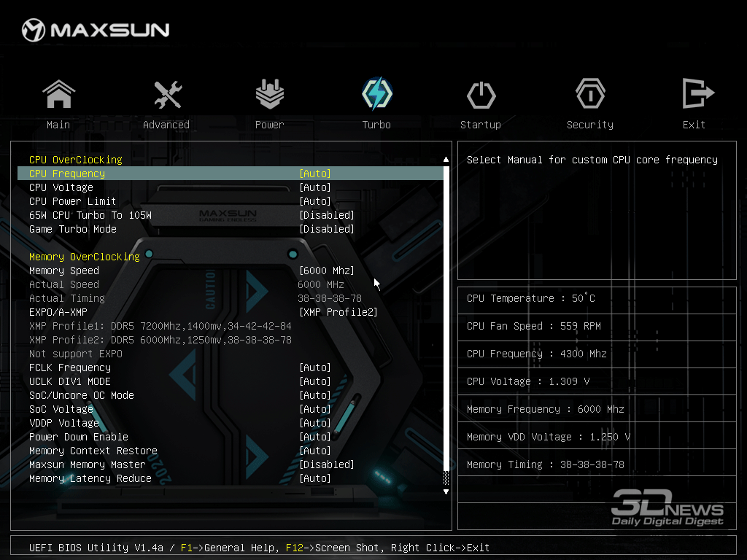This screenshot has width=747, height=560.
Task: Switch to the Security tab label
Action: click(590, 125)
